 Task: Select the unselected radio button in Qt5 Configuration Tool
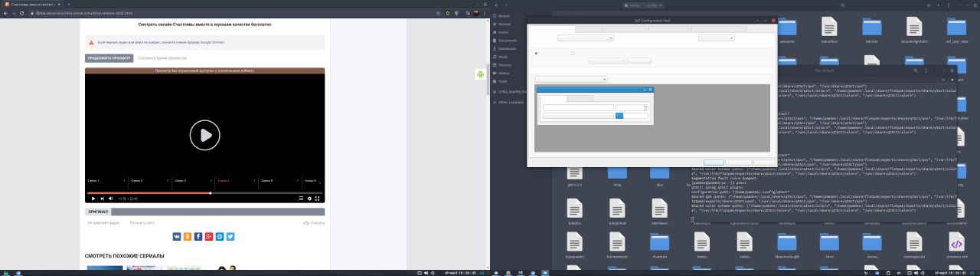pos(573,53)
